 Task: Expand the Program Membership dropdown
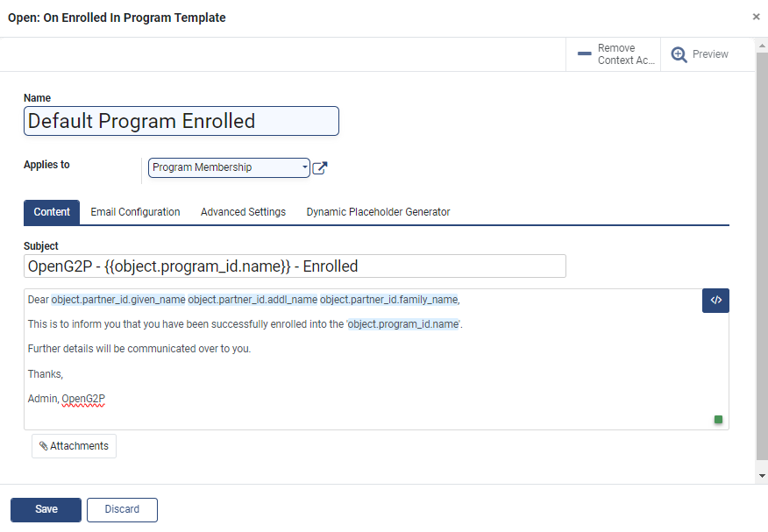(229, 167)
